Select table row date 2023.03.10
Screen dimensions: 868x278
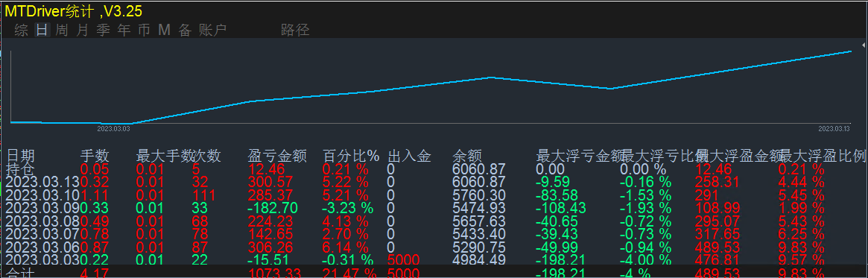(x=42, y=195)
